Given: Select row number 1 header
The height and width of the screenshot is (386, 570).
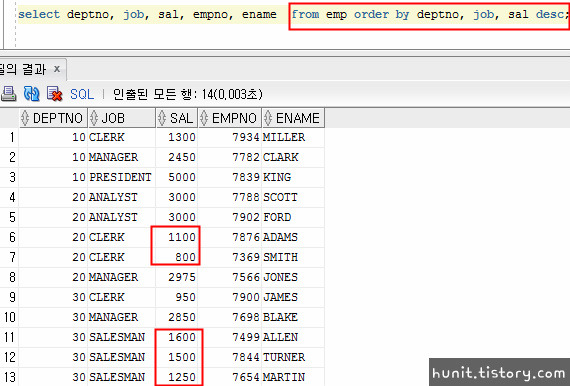Looking at the screenshot, I should point(9,137).
